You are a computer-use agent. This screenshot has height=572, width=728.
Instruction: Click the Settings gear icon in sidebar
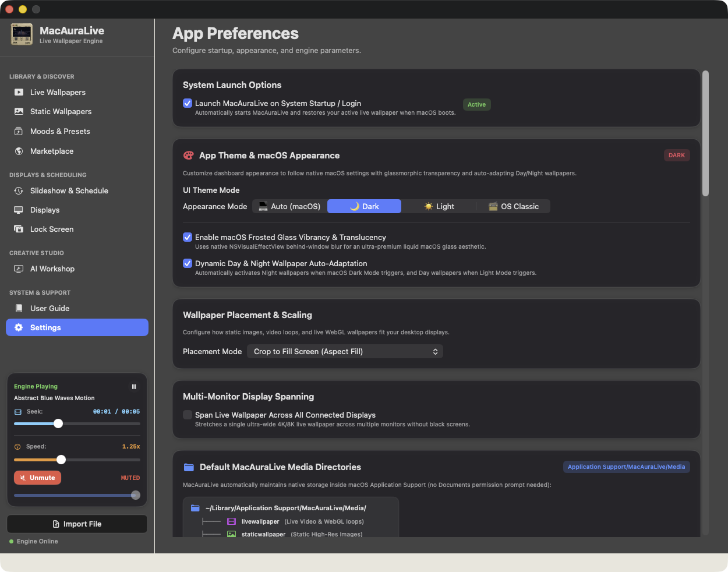[x=19, y=327]
